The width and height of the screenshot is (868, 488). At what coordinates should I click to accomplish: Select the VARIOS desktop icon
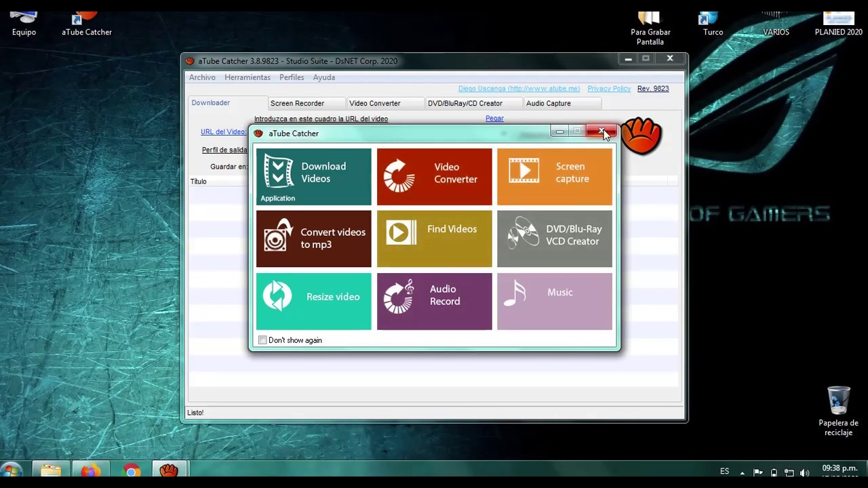click(776, 23)
